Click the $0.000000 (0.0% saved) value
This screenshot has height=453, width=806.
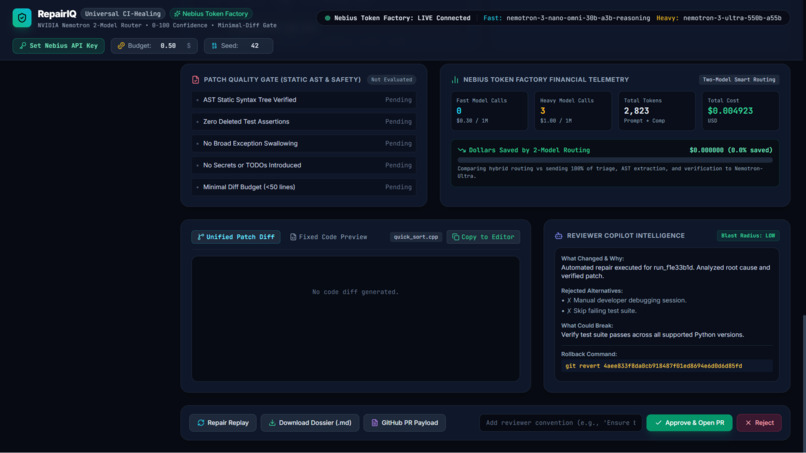pyautogui.click(x=730, y=150)
